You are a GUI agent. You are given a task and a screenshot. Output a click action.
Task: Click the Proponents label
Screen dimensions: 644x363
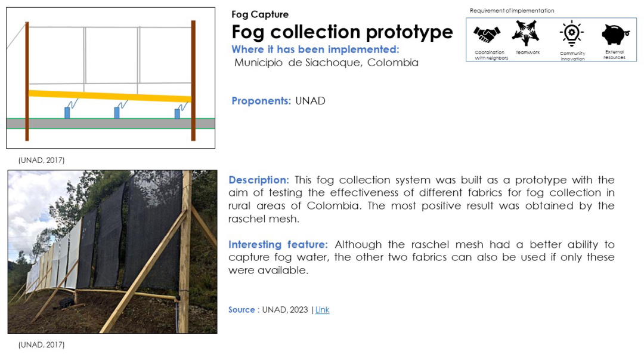[x=261, y=101]
